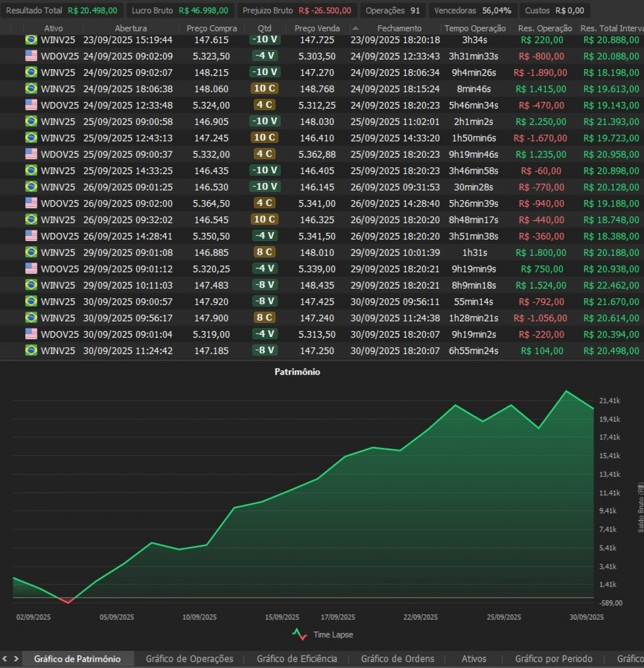Click the Brazil flag on the last WINV25 row
Image resolution: width=644 pixels, height=668 pixels.
tap(31, 351)
